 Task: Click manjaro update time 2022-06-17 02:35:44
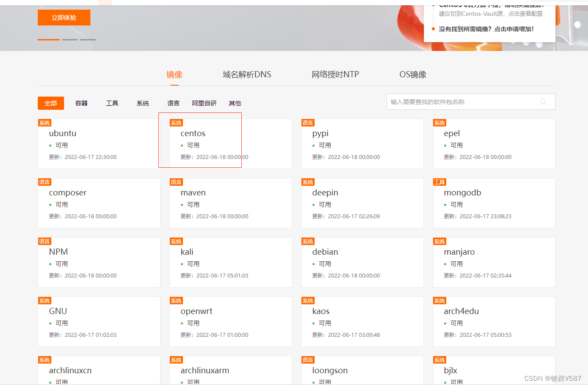point(486,276)
